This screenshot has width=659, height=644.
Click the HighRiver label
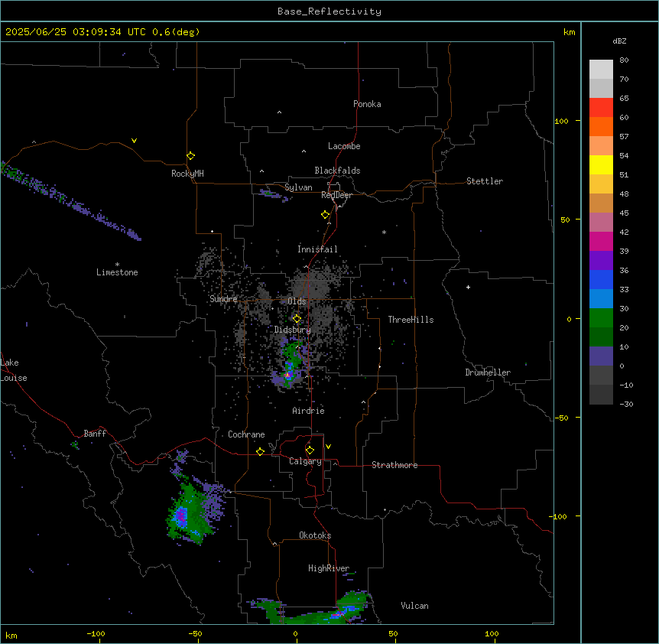329,568
